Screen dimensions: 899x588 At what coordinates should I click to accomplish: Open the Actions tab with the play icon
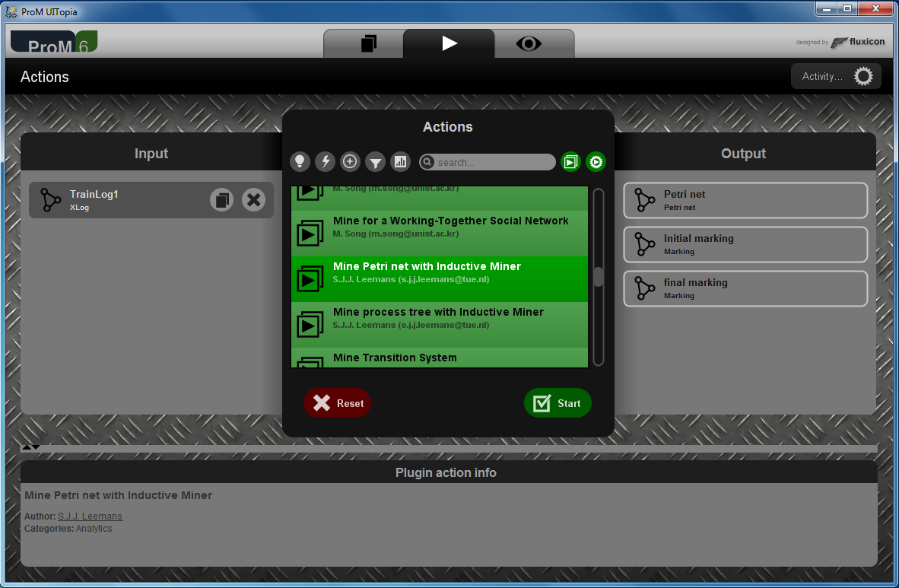click(449, 43)
